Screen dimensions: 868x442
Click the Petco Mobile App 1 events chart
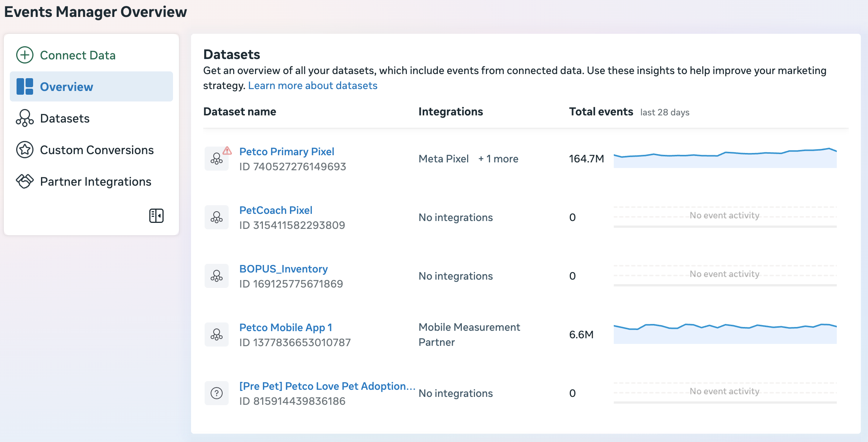click(725, 334)
